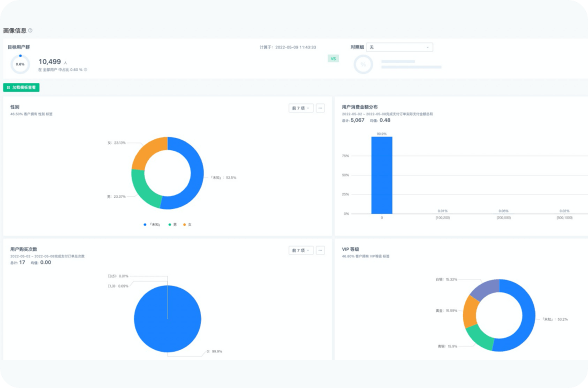The width and height of the screenshot is (588, 388).
Task: Click the blue purchase count pie chart
Action: coord(167,319)
